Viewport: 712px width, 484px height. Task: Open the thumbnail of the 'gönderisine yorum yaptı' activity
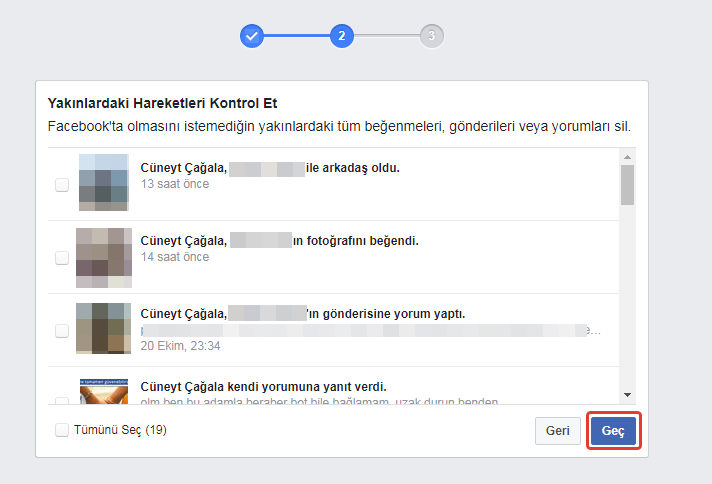point(103,329)
